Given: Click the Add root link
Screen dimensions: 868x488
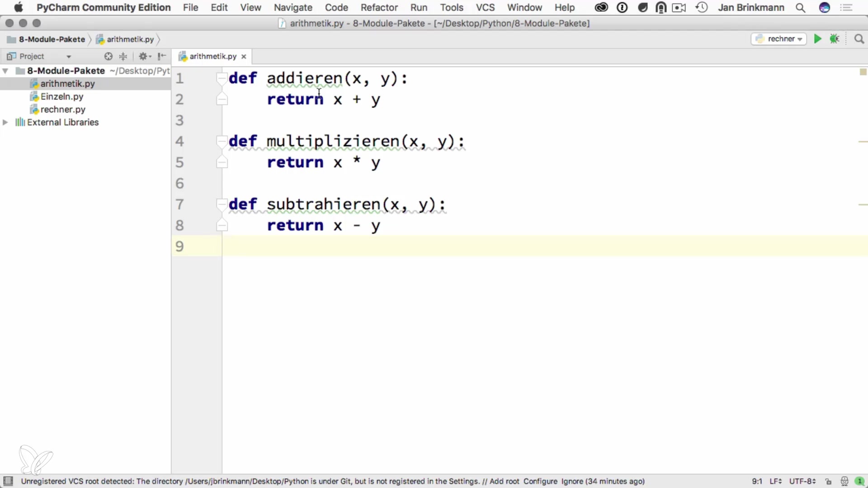Looking at the screenshot, I should 504,482.
